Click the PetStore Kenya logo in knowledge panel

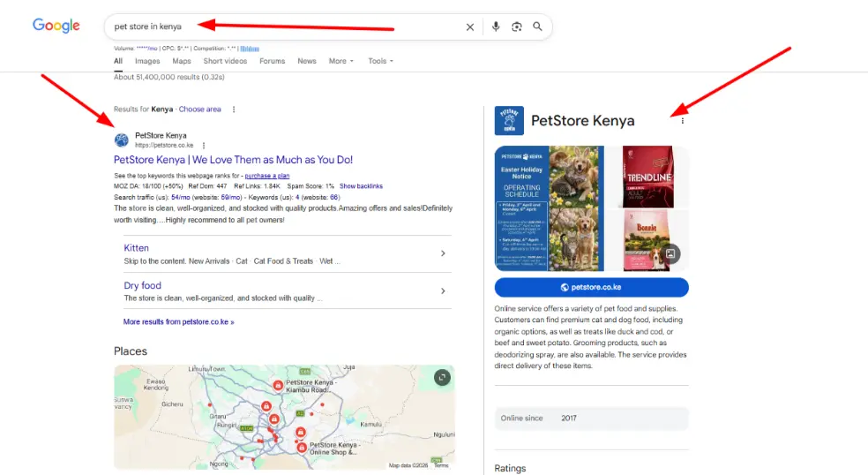(509, 120)
